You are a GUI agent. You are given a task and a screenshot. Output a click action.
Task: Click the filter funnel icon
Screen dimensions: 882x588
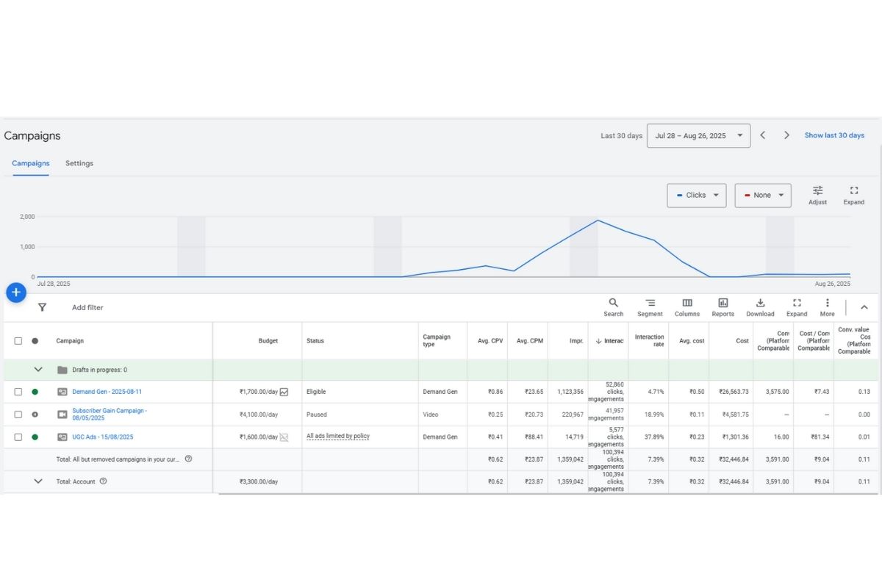(x=42, y=307)
